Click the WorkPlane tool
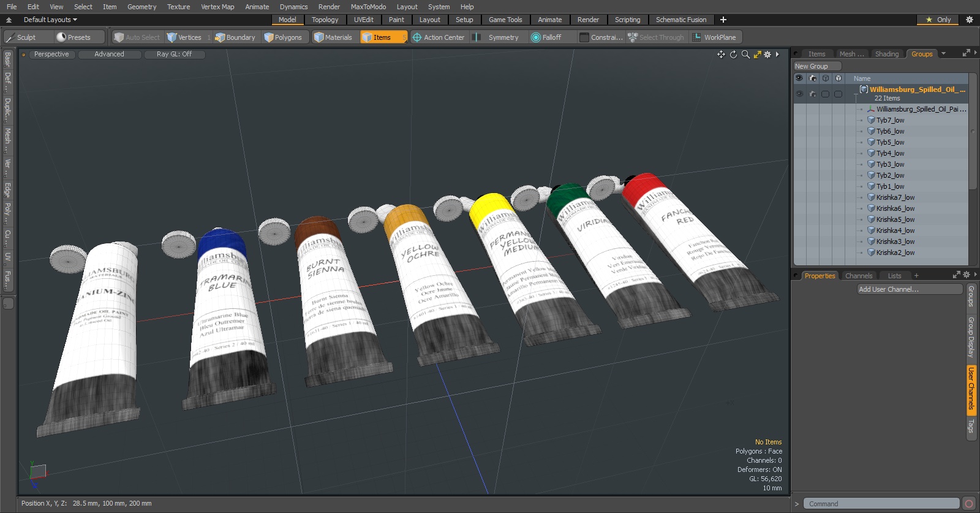The height and width of the screenshot is (513, 980). point(715,37)
